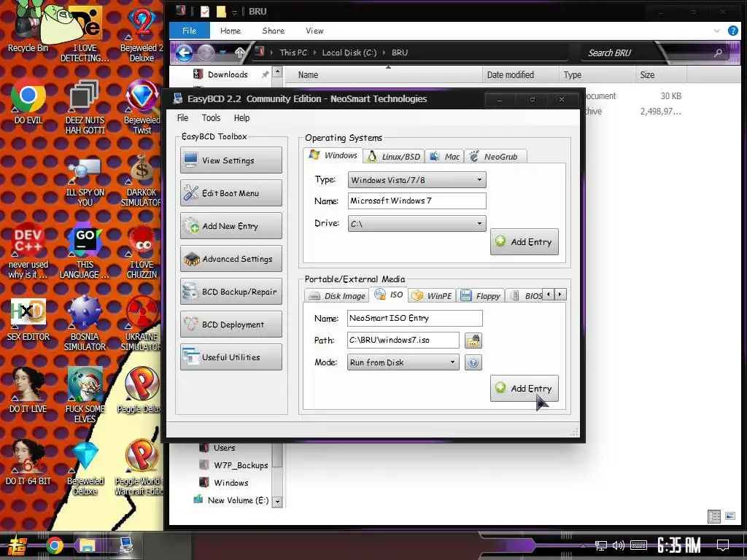
Task: Select the Windows folder in navigation pane
Action: [x=231, y=483]
